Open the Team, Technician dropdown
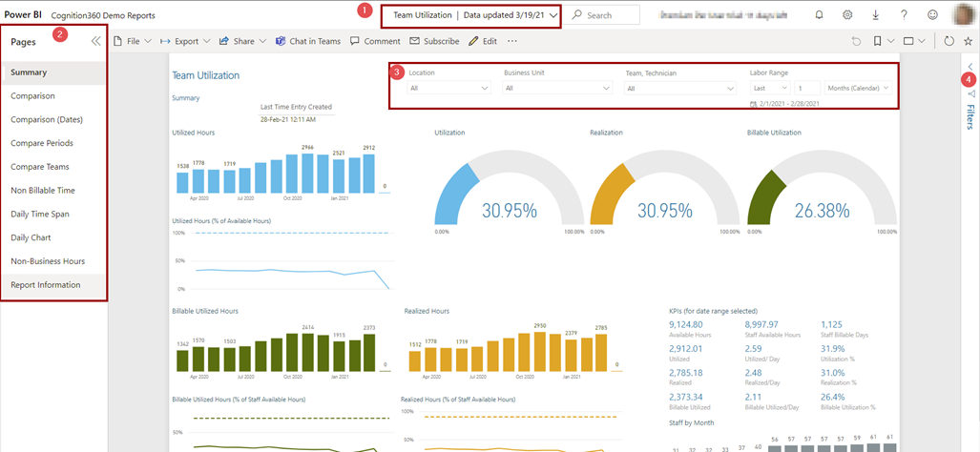 (679, 88)
